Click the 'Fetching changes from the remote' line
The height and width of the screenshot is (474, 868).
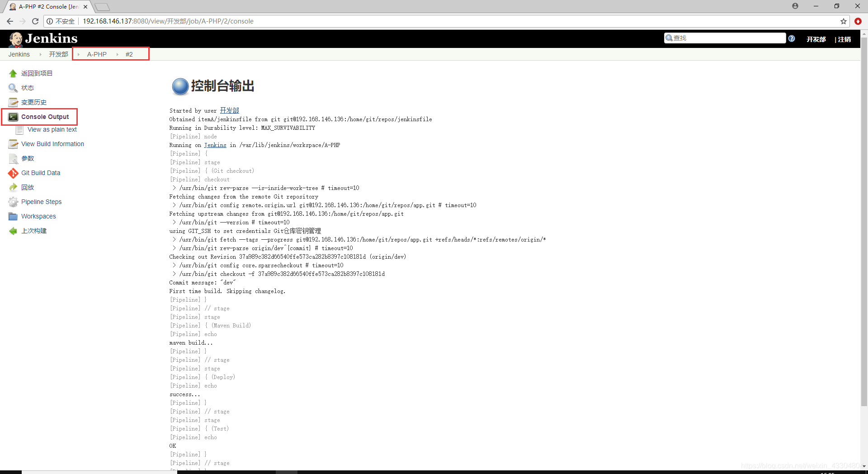244,197
